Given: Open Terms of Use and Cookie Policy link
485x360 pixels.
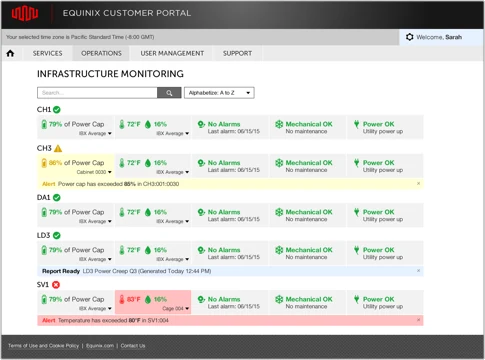Looking at the screenshot, I should tap(43, 346).
